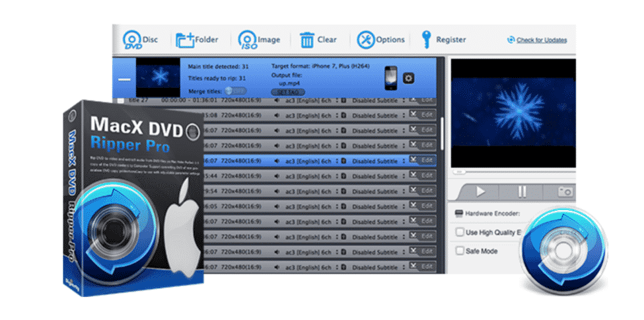The image size is (644, 320).
Task: Click the snowflake video preview pane
Action: click(513, 113)
